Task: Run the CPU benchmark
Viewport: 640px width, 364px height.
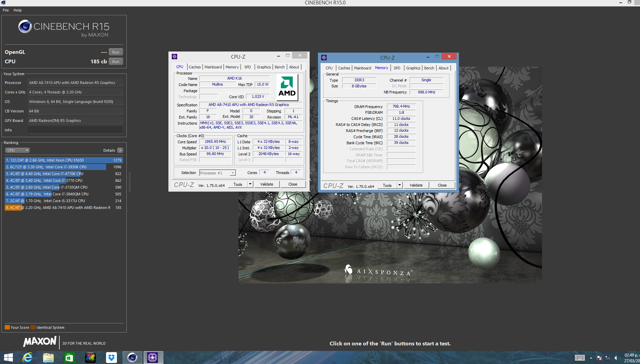Action: pos(116,62)
